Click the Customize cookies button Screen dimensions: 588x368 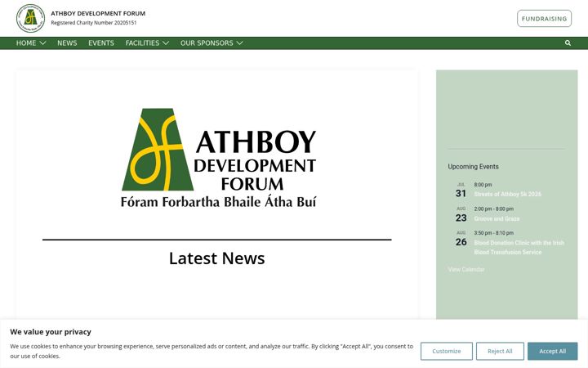446,351
